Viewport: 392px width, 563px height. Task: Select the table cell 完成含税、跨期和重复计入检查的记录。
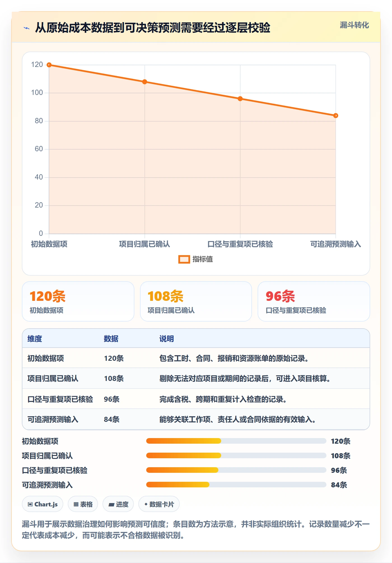tap(223, 399)
